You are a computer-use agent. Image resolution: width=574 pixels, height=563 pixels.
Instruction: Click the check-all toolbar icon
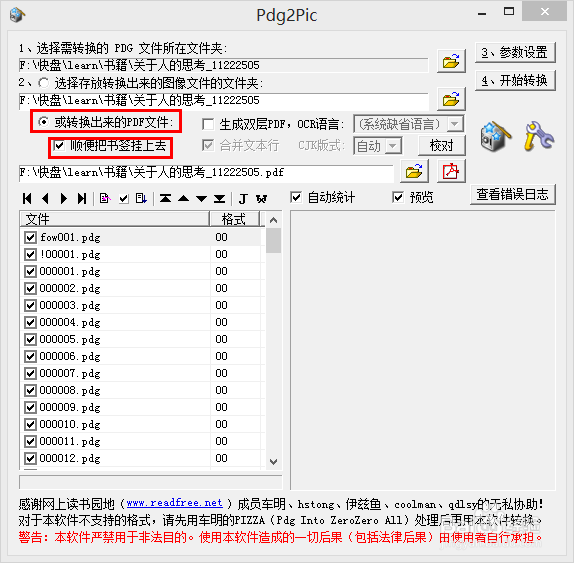(124, 199)
